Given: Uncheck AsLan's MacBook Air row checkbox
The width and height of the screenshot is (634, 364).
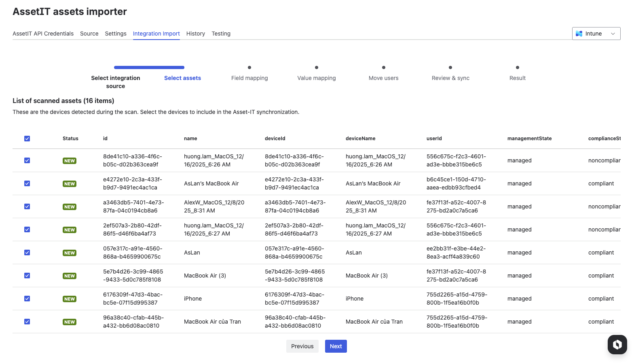Looking at the screenshot, I should pyautogui.click(x=27, y=183).
